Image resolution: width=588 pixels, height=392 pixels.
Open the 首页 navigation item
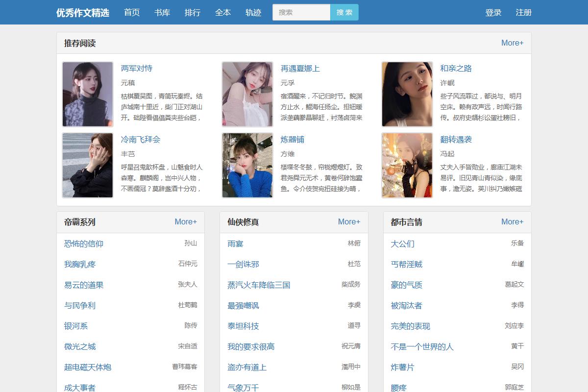point(132,12)
